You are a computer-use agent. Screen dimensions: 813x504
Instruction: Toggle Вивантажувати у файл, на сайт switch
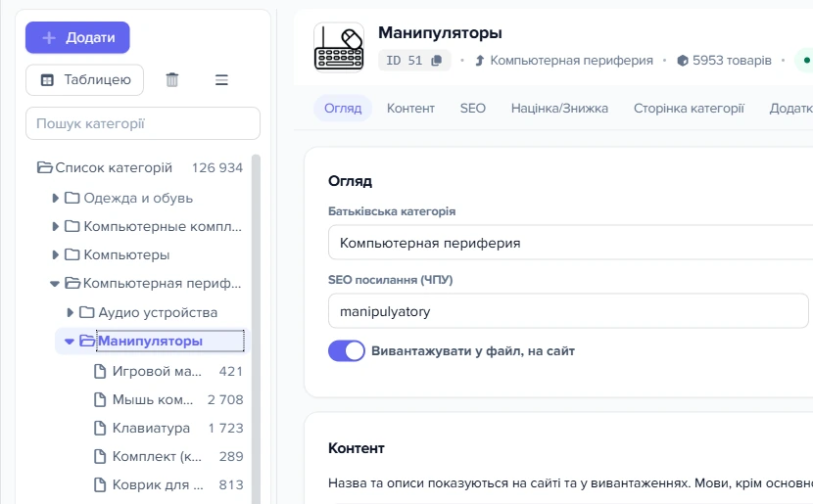pos(347,351)
